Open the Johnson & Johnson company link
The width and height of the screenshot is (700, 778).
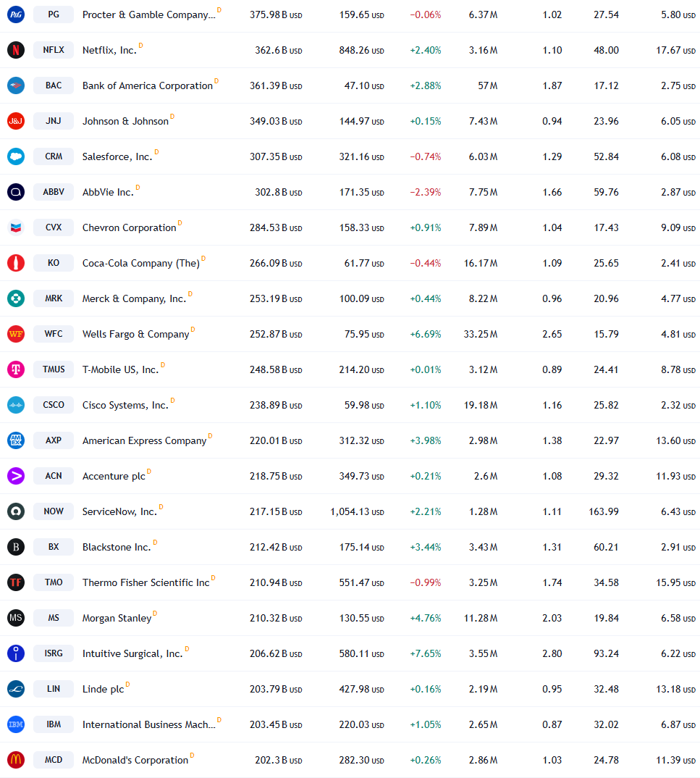click(125, 121)
